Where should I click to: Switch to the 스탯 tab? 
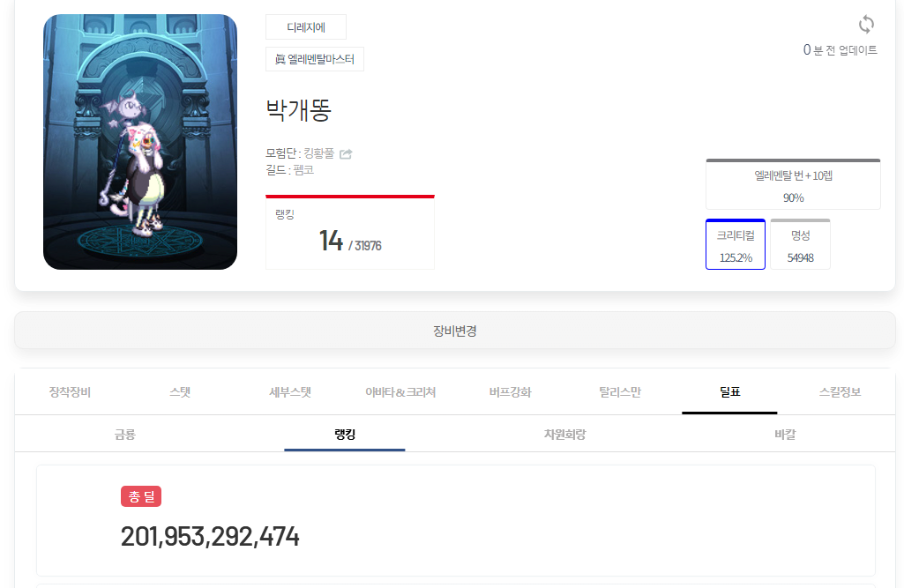pos(180,392)
